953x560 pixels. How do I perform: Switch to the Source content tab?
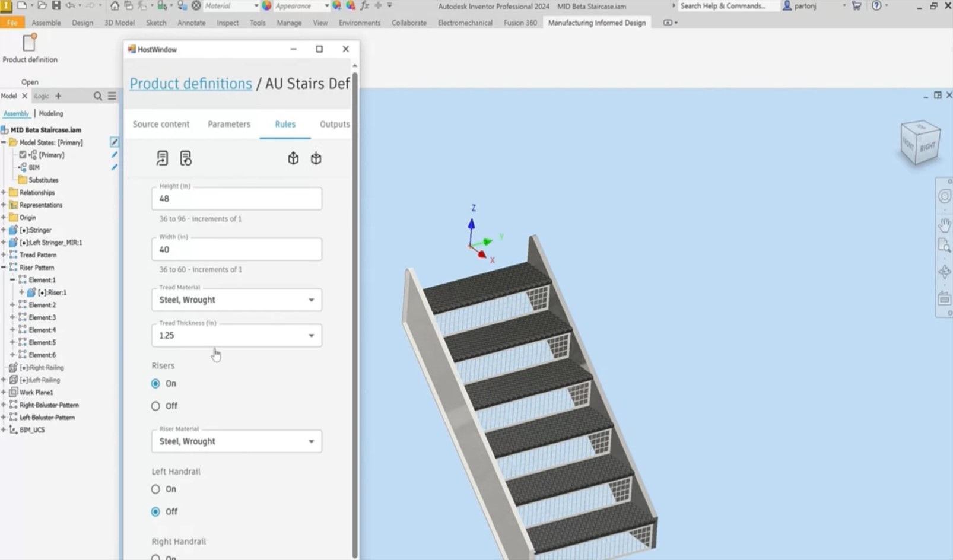[161, 124]
